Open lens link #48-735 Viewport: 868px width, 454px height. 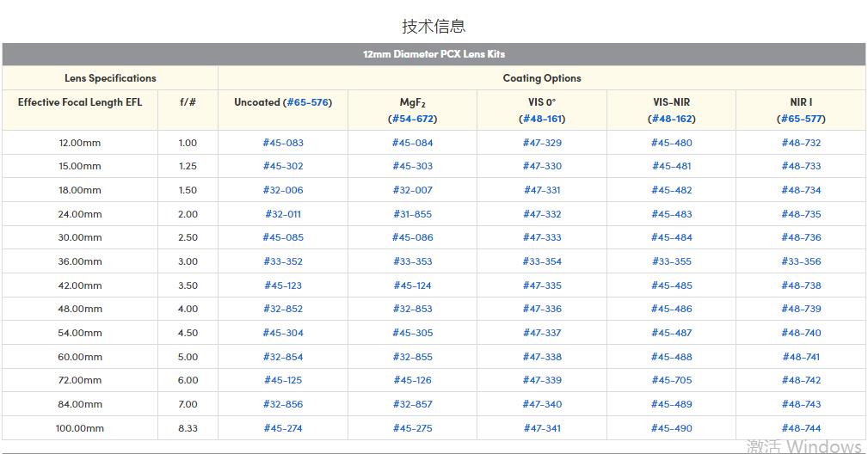[801, 214]
